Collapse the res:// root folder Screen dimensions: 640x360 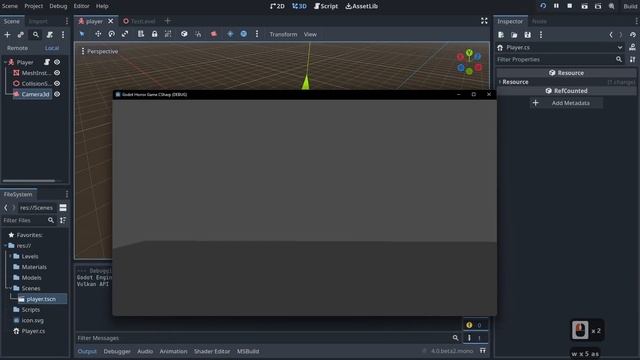click(5, 246)
